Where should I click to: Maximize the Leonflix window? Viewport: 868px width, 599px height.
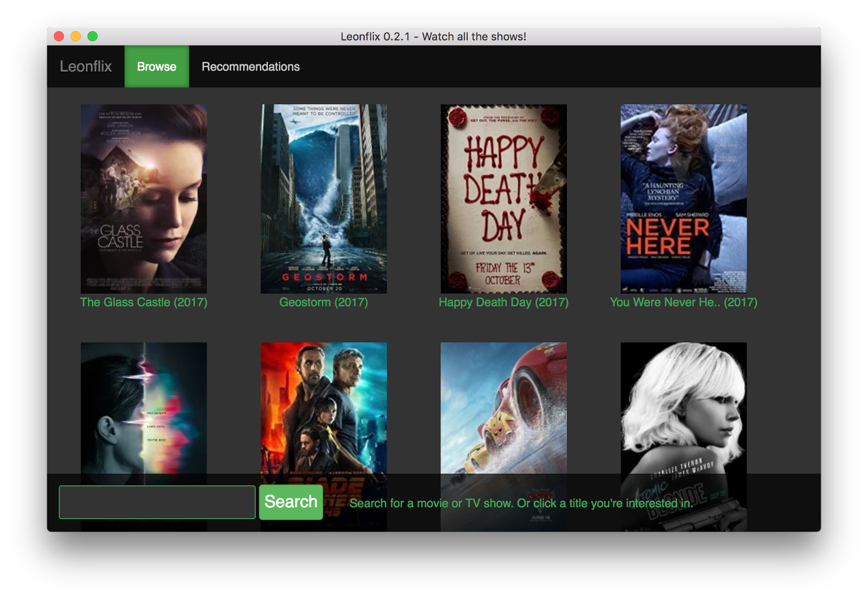93,36
